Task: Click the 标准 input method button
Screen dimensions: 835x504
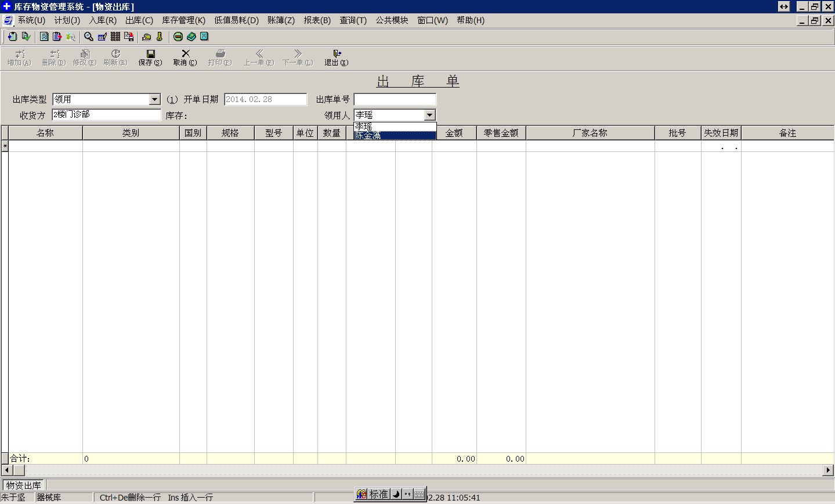Action: 379,494
